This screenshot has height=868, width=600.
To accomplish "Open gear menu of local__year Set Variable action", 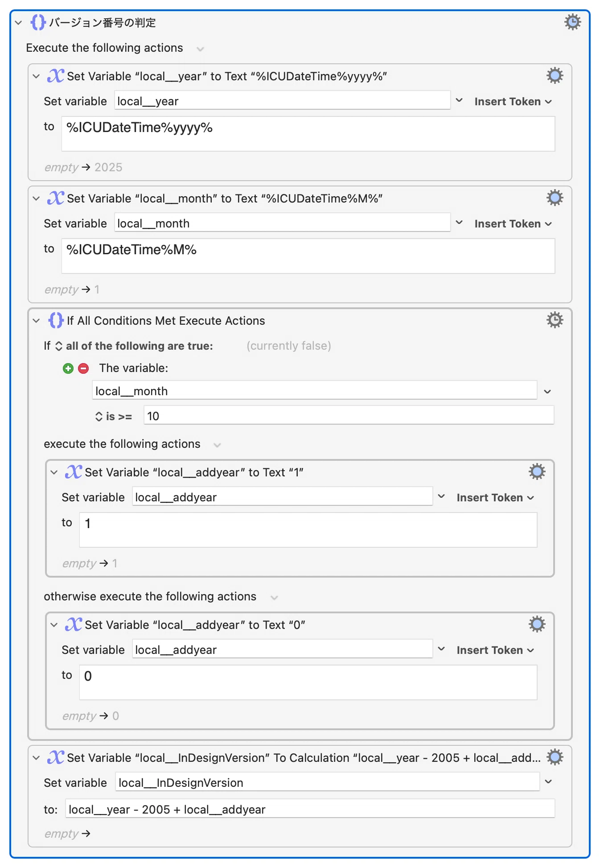I will [555, 76].
